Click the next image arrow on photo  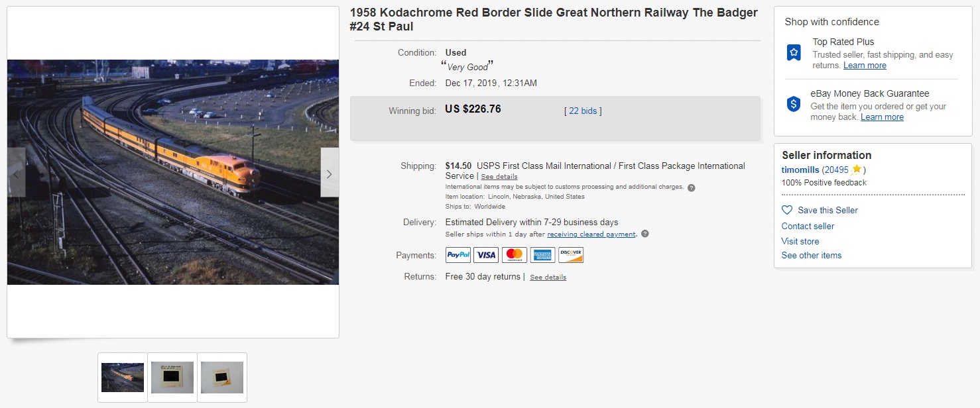pos(330,173)
